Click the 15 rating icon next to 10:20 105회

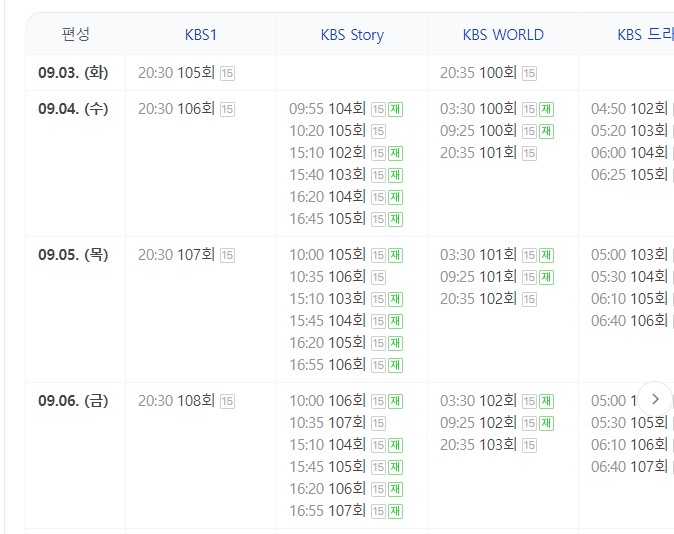tap(378, 131)
